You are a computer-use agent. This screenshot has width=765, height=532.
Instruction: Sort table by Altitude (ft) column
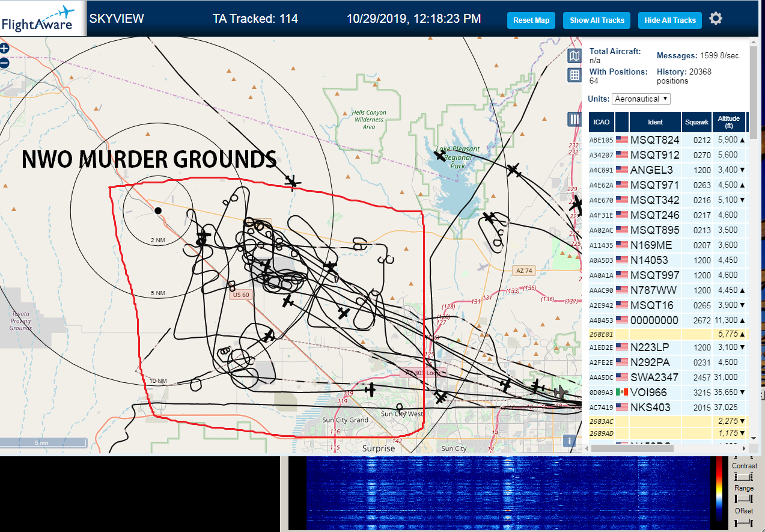(729, 122)
